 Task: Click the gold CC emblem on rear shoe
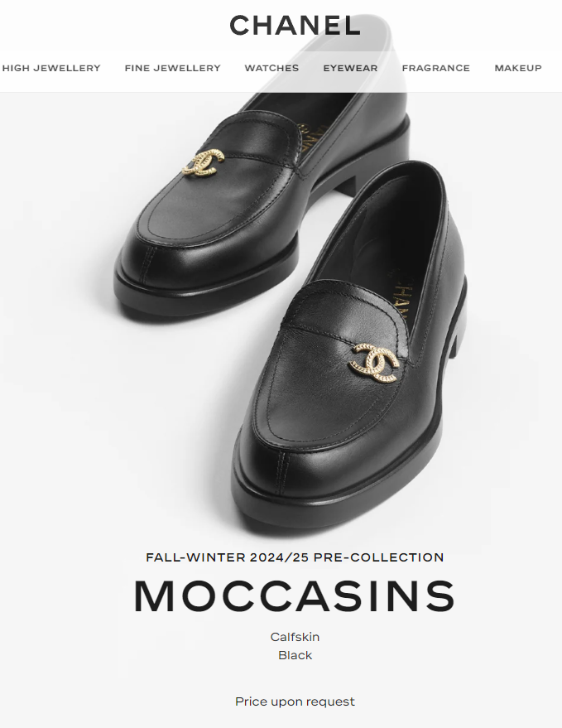(203, 162)
